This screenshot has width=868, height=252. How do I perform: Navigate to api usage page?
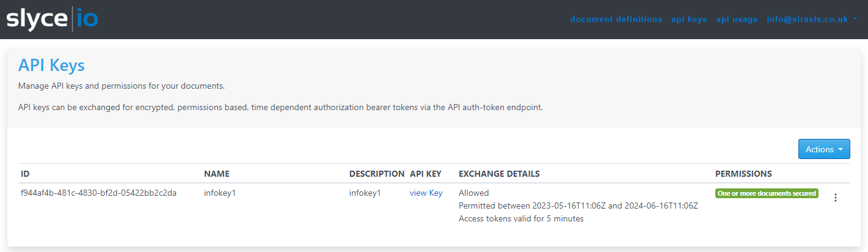pos(737,20)
